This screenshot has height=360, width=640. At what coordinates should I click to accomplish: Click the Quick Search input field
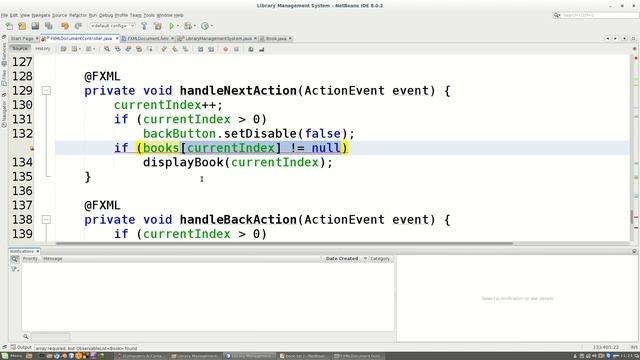[x=600, y=15]
